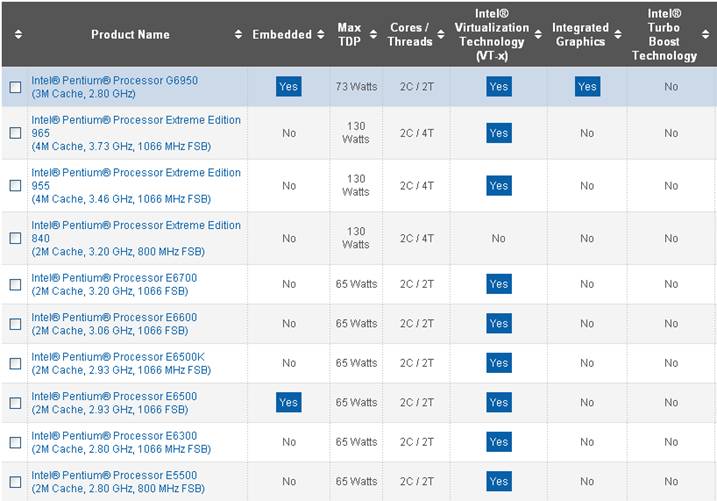
Task: Click the Max TDP header label
Action: [349, 34]
